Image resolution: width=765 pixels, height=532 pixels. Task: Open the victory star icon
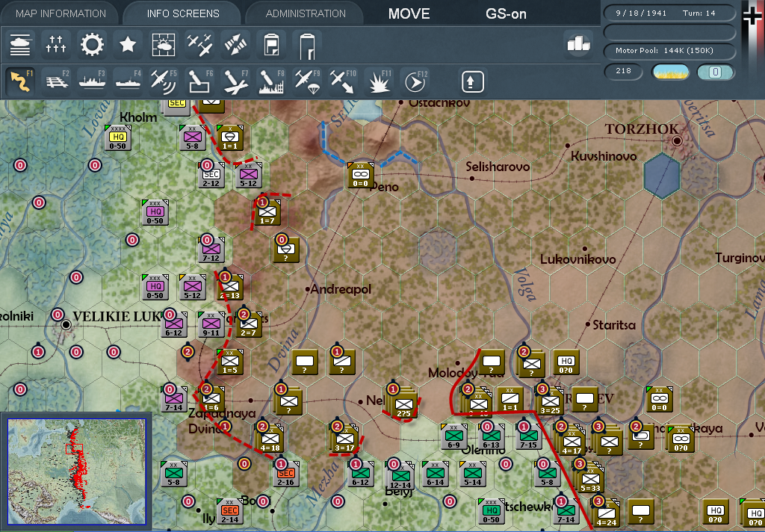point(128,45)
